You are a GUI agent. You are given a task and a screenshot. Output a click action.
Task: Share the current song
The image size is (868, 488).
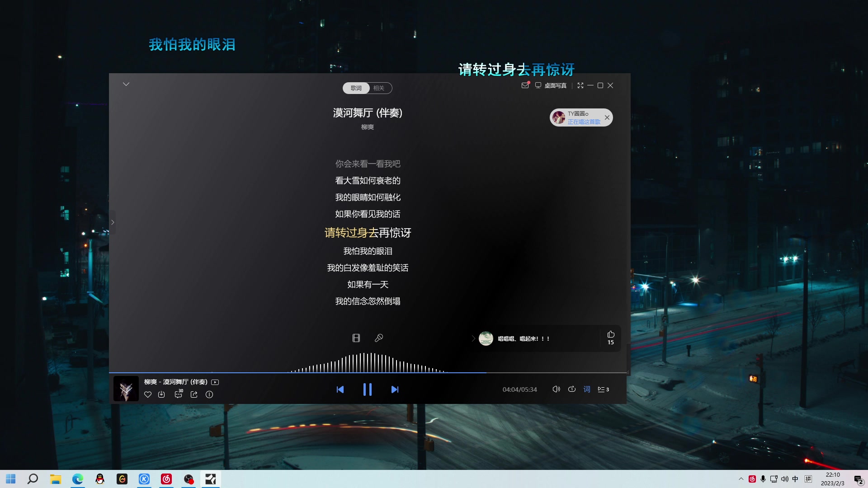click(194, 394)
